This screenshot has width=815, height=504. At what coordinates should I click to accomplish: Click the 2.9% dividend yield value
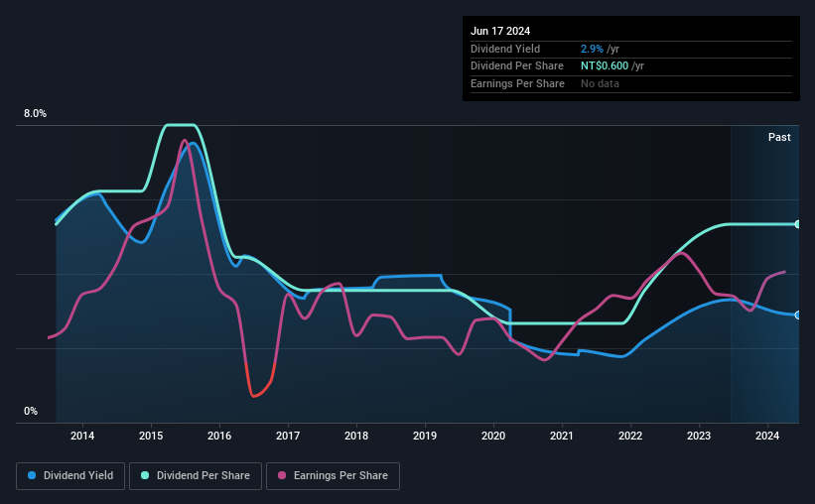coord(592,49)
